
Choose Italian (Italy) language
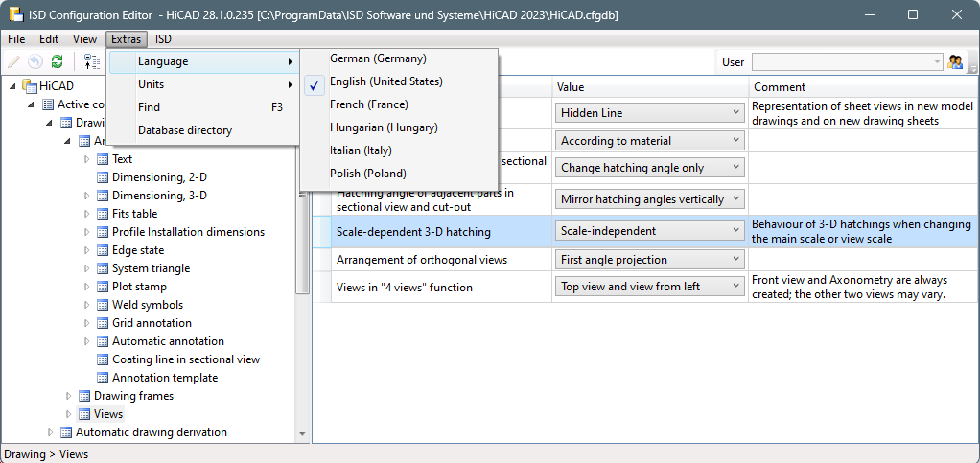(x=399, y=150)
